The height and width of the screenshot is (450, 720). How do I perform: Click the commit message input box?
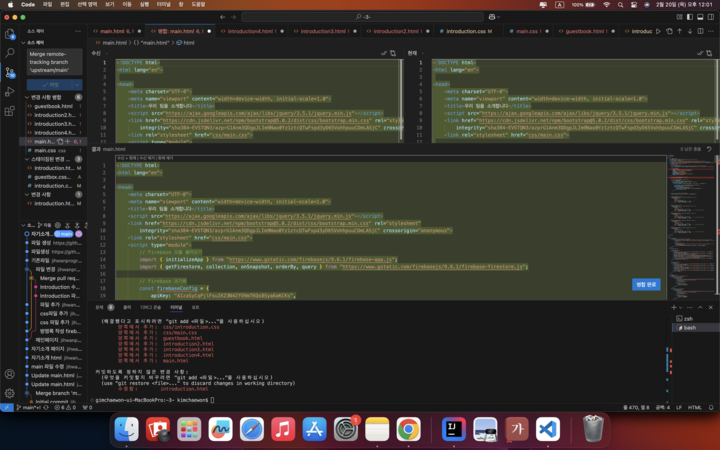click(55, 62)
